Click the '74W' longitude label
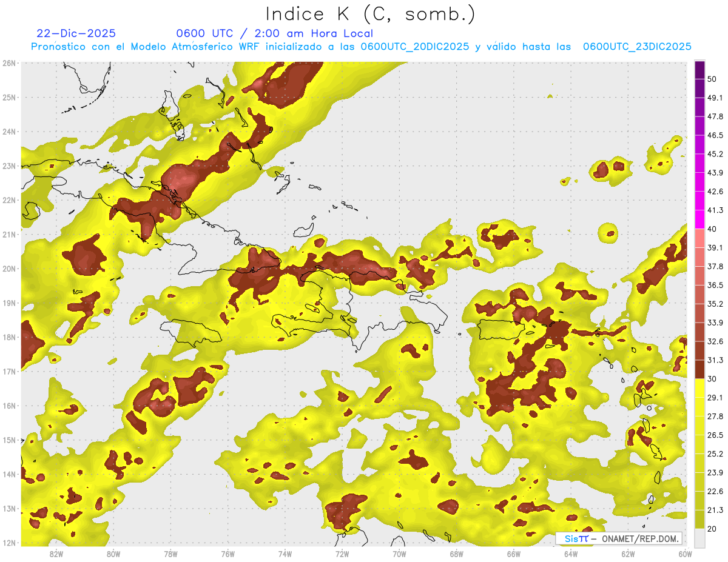The width and height of the screenshot is (728, 562). tap(285, 554)
